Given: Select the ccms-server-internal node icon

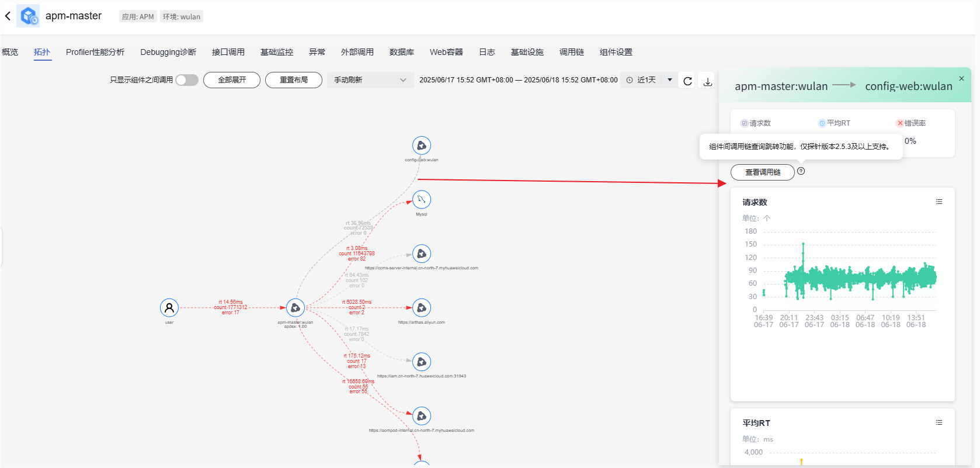Looking at the screenshot, I should click(x=422, y=254).
